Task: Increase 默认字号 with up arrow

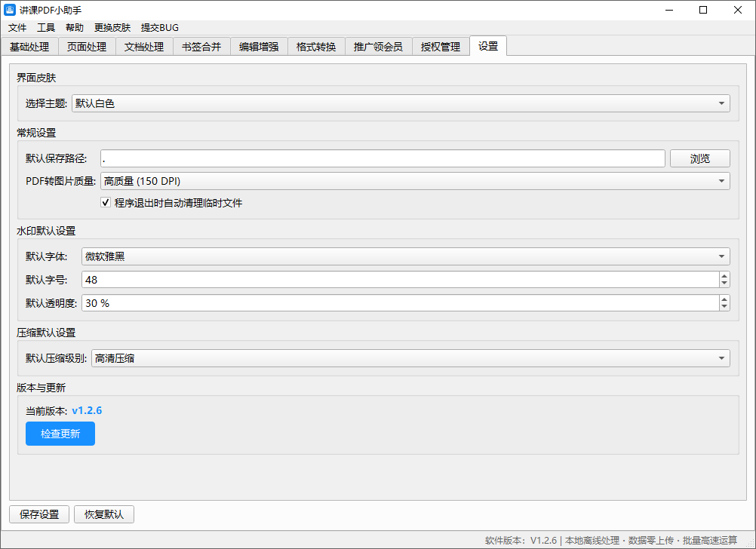Action: 724,276
